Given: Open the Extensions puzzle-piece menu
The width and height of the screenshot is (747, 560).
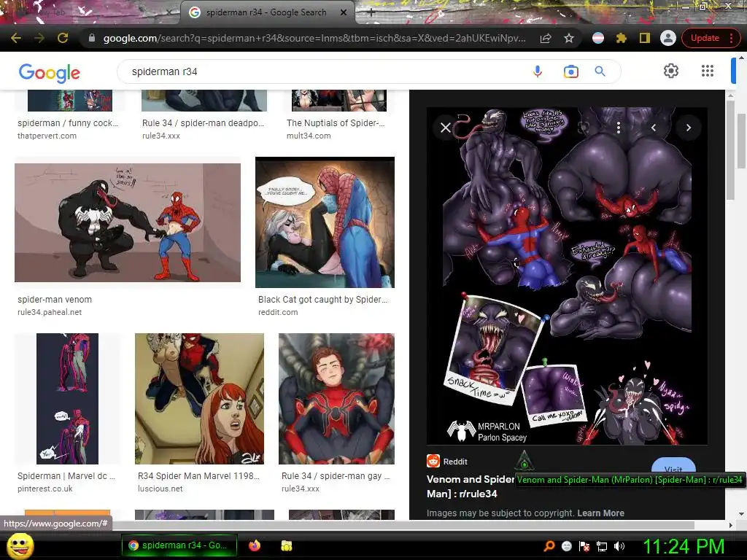Looking at the screenshot, I should 622,38.
